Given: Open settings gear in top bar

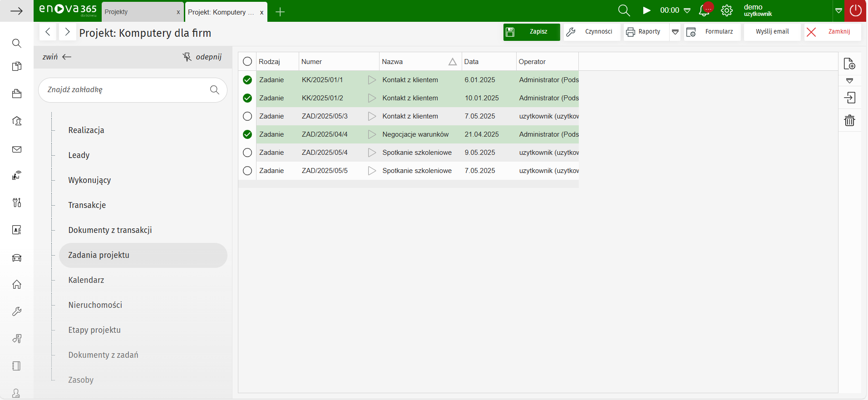Looking at the screenshot, I should (x=727, y=10).
